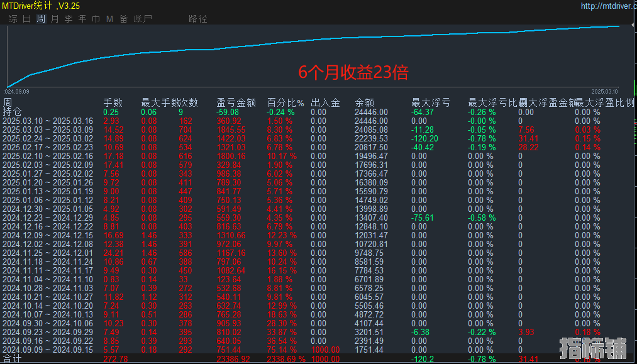Viewport: 637px width, 364px height.
Task: Select the 持仓 row label
Action: tap(12, 112)
